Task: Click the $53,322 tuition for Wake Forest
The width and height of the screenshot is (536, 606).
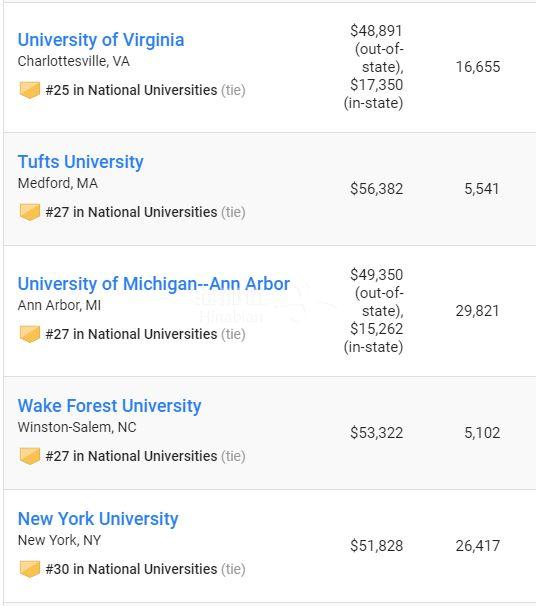Action: click(376, 432)
